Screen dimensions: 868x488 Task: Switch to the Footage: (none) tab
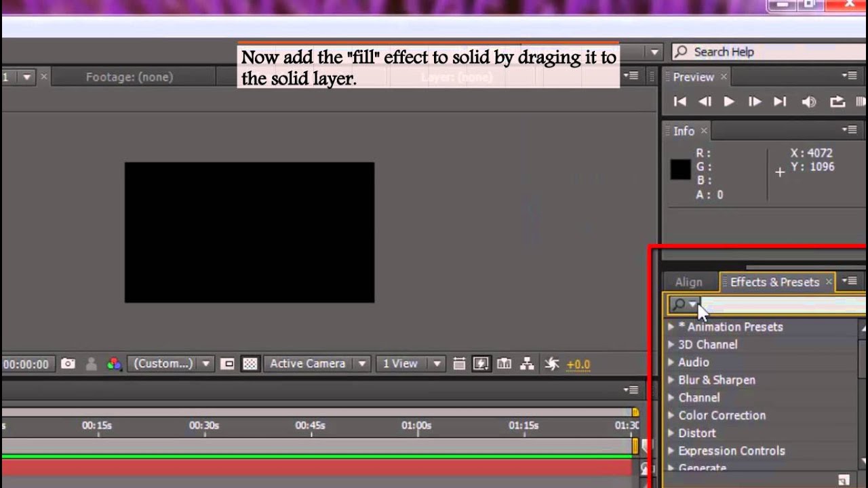129,77
